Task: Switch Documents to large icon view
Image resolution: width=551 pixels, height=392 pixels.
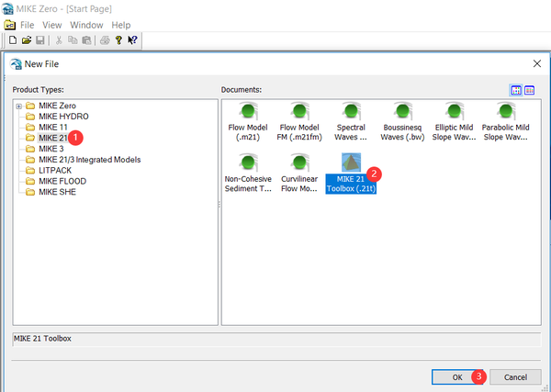Action: [x=516, y=90]
